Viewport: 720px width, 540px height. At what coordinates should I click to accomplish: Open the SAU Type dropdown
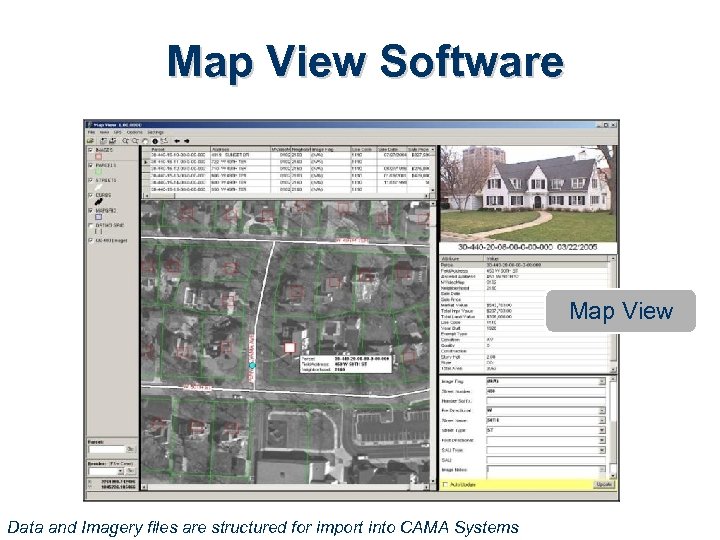click(602, 450)
